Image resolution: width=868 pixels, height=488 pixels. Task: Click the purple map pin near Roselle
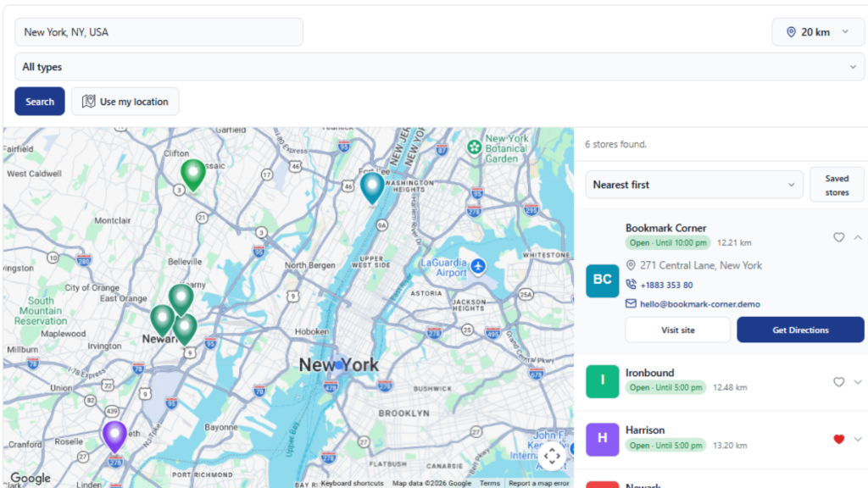pos(114,436)
